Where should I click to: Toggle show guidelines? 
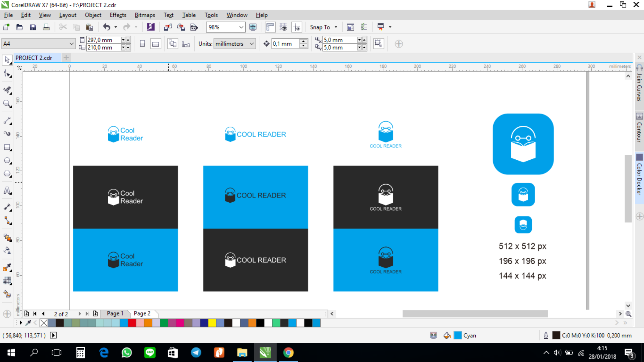(297, 27)
